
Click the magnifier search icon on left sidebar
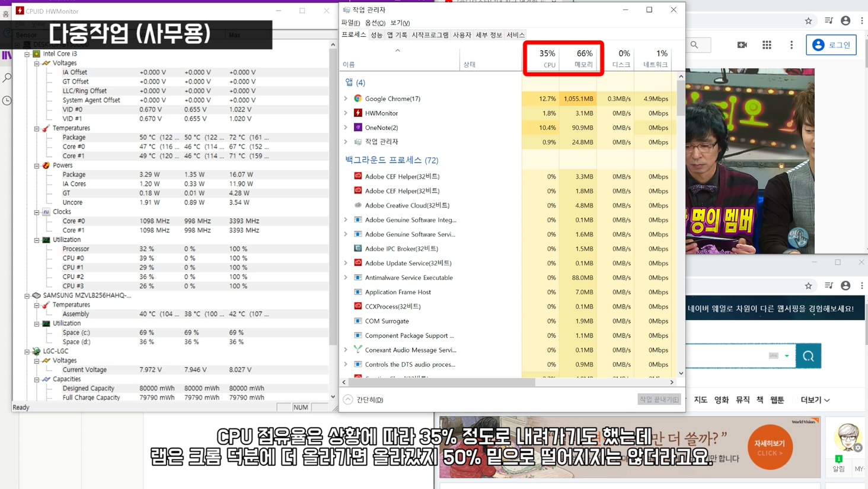7,78
